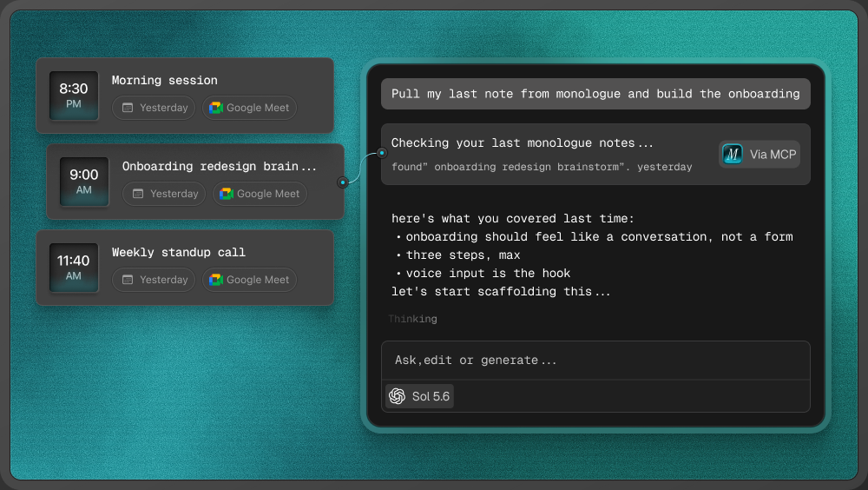Screen dimensions: 868x490
Task: Click 'Checking your last monologue notes...' status
Action: click(x=522, y=143)
